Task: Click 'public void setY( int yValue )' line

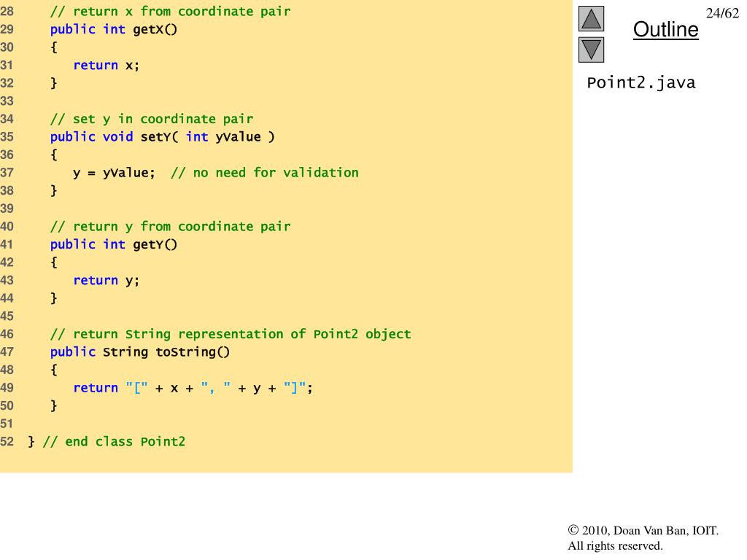Action: 163,137
